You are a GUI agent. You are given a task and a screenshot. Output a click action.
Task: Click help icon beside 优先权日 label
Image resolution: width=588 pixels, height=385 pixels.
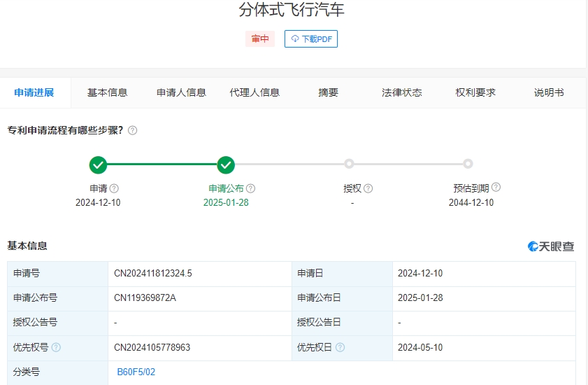point(340,348)
